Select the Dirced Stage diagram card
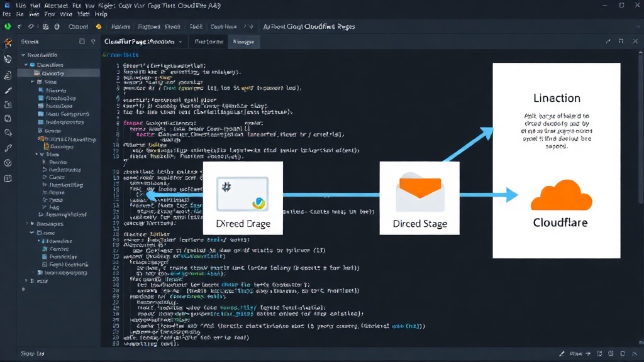 (419, 198)
